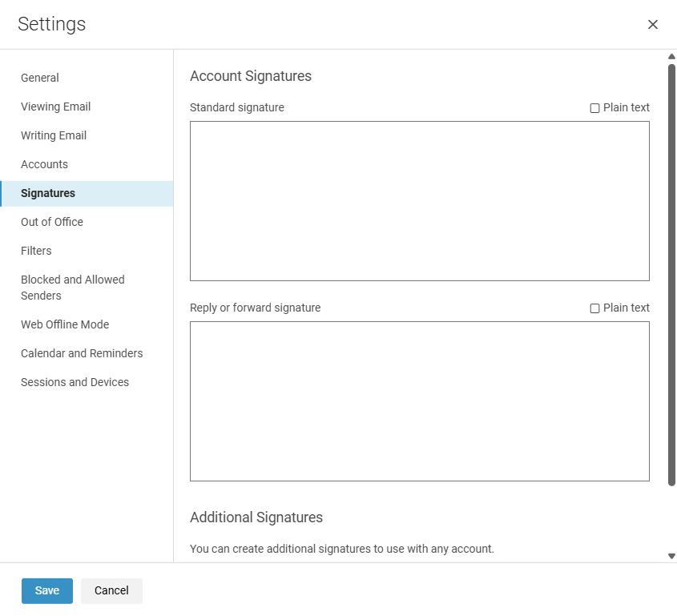Select the Signatures sidebar item
This screenshot has width=677, height=616.
[x=87, y=193]
